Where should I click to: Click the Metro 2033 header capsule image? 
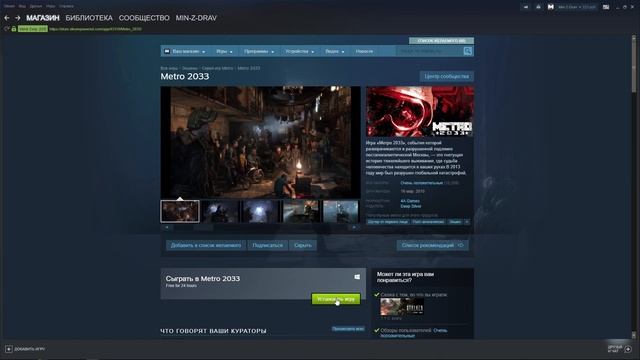[420, 111]
